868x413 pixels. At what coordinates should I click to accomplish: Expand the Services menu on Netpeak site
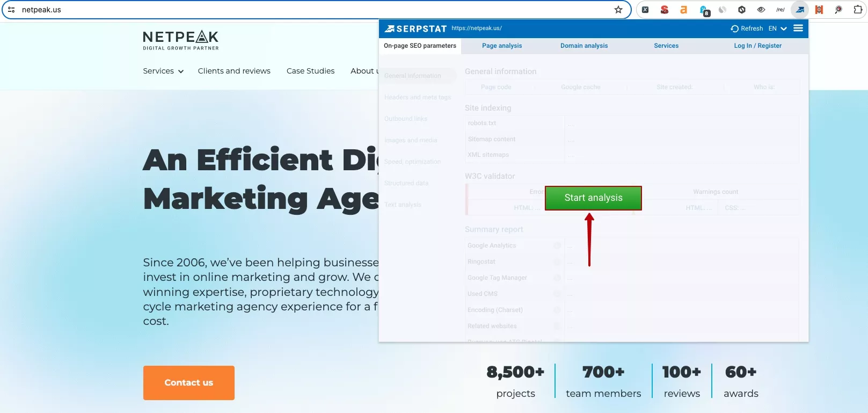(163, 71)
